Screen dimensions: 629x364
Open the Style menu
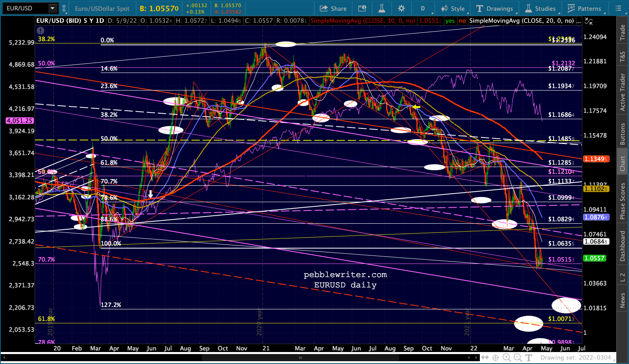pyautogui.click(x=453, y=8)
